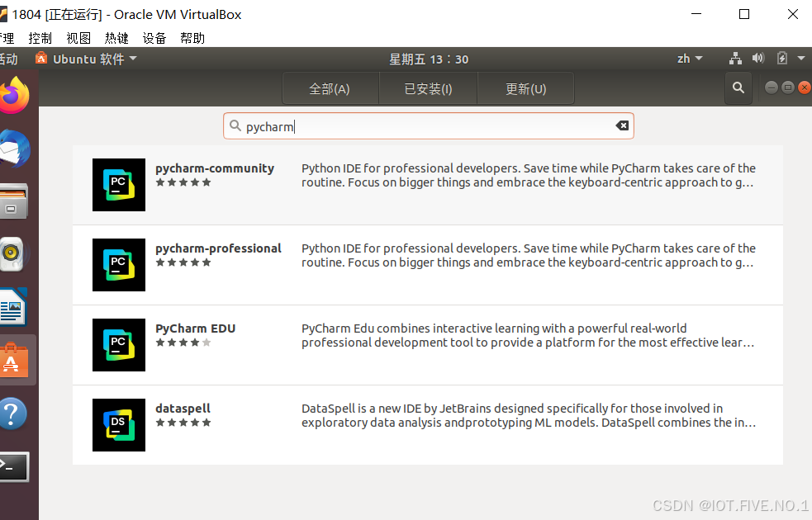Open Rhythmbox speaker icon in dock
812x520 pixels.
click(12, 253)
